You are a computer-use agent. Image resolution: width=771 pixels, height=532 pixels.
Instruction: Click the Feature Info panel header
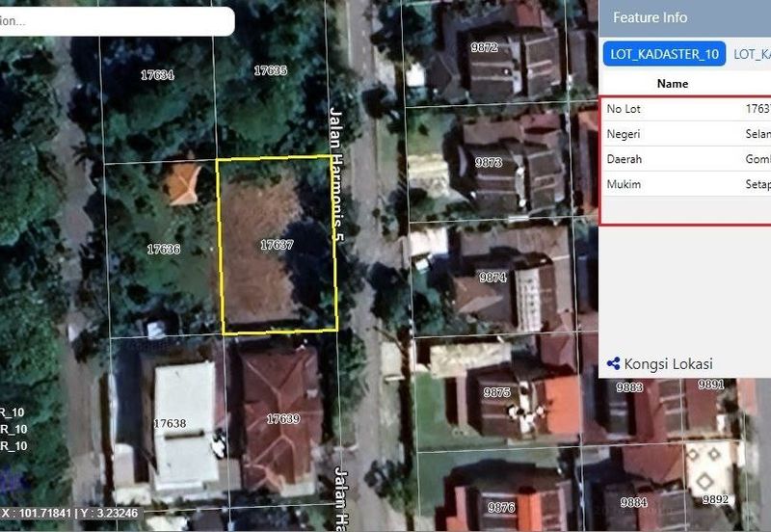[684, 18]
